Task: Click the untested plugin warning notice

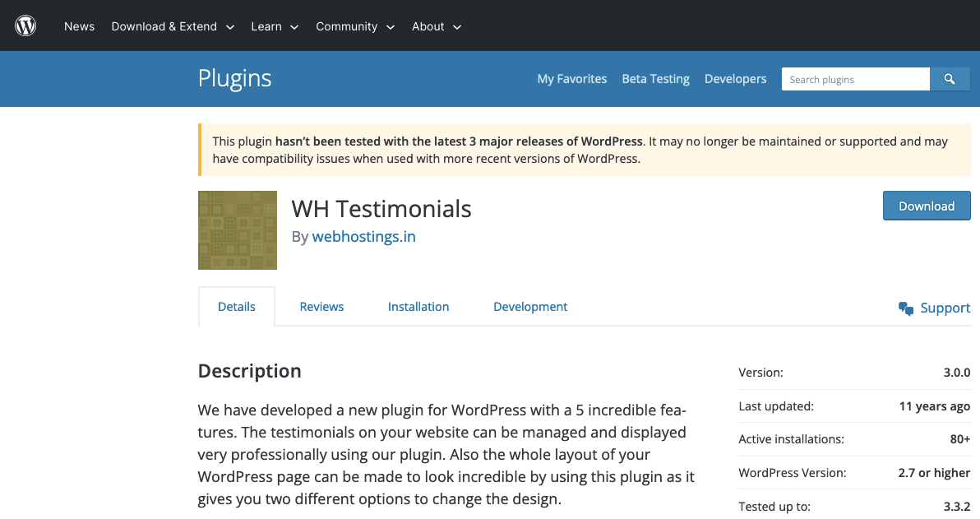Action: tap(585, 150)
